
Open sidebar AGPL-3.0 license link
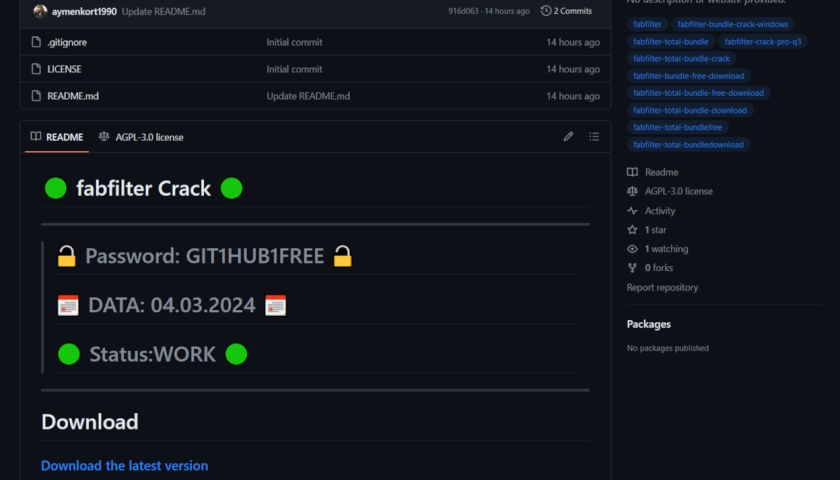coord(679,191)
